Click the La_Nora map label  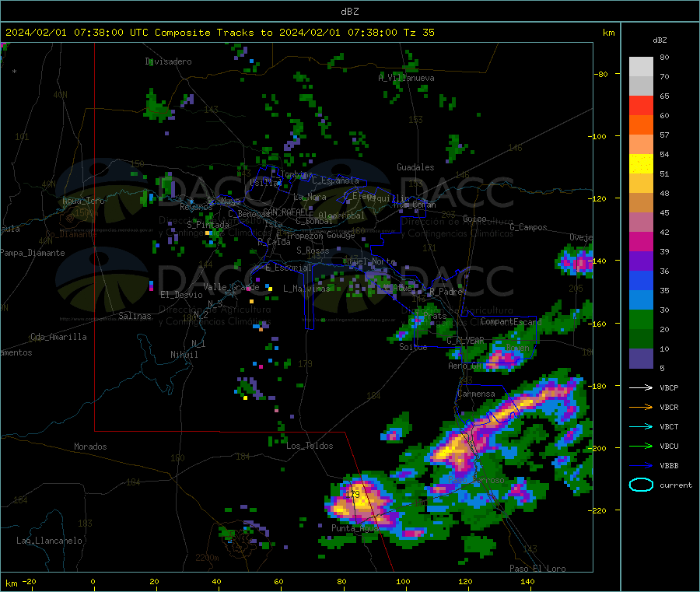310,197
